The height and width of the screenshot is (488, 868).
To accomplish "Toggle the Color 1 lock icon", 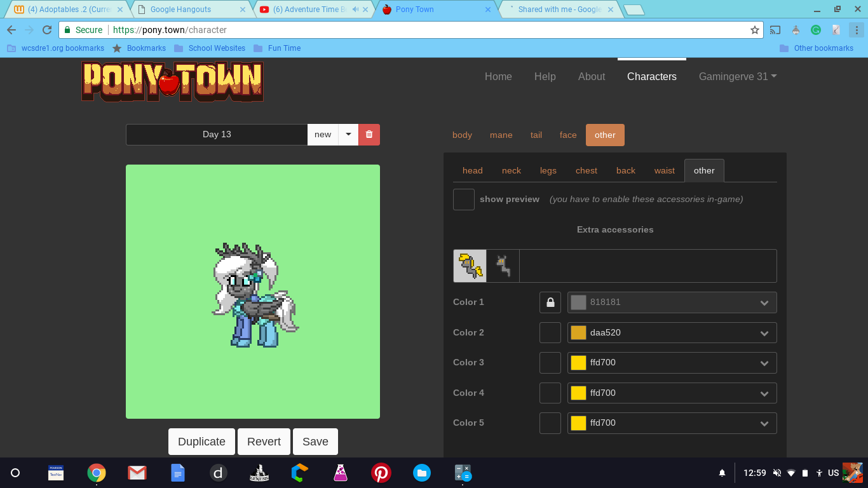I will pos(550,302).
